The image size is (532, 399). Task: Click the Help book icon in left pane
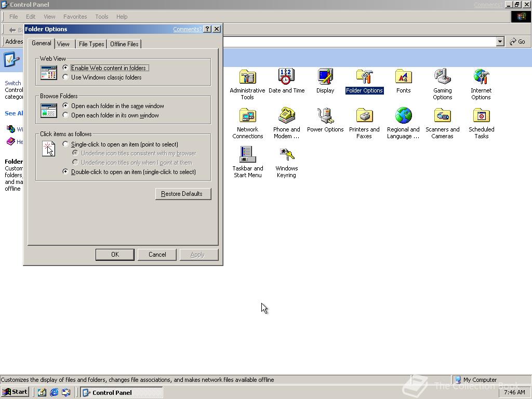(x=11, y=141)
